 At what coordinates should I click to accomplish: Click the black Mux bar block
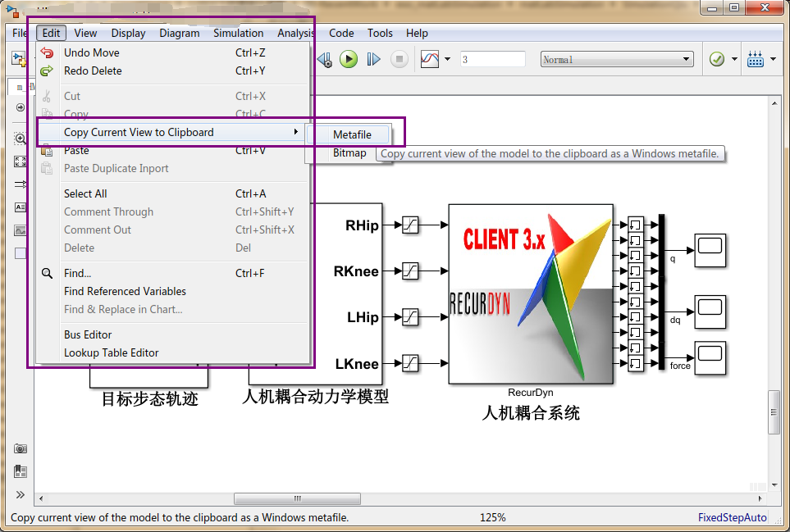click(661, 292)
